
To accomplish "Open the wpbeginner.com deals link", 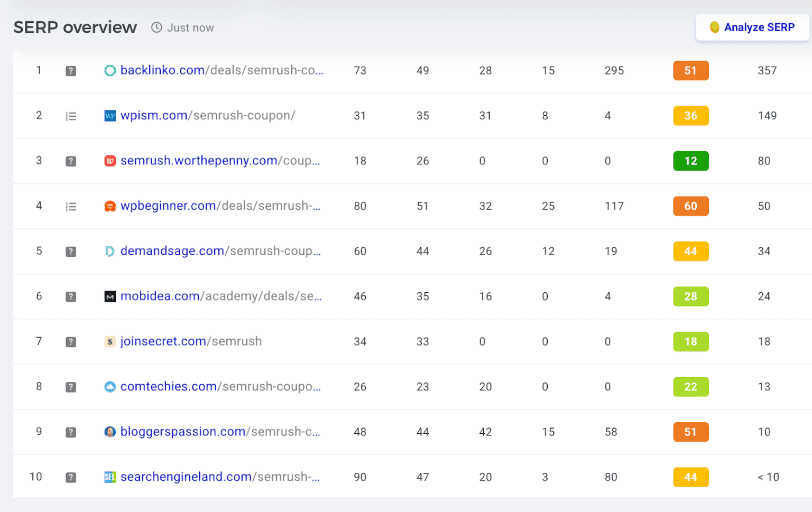I will pyautogui.click(x=220, y=206).
